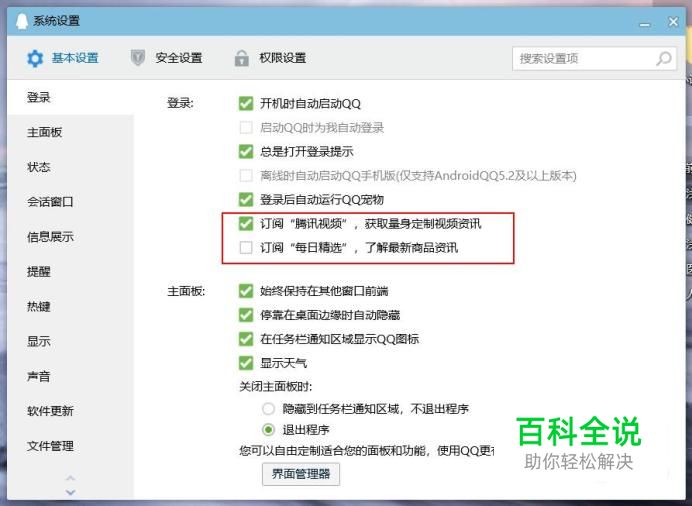
Task: Minimize the 系统设置 window
Action: click(x=645, y=24)
